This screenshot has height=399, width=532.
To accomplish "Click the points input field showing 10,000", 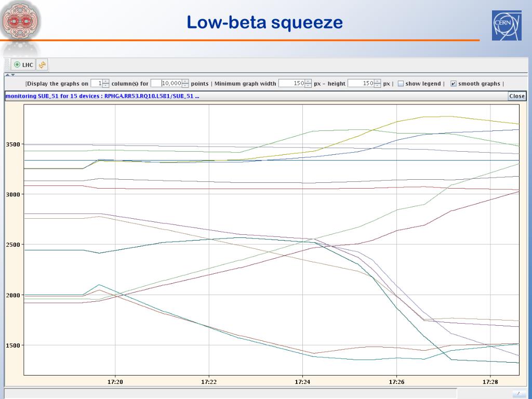I will pos(170,84).
